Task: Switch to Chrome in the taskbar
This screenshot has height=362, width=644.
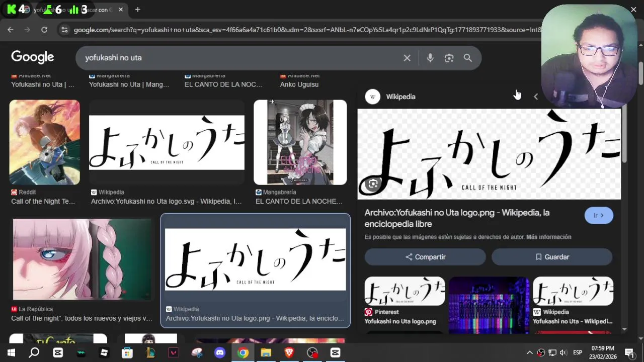Action: 243,353
